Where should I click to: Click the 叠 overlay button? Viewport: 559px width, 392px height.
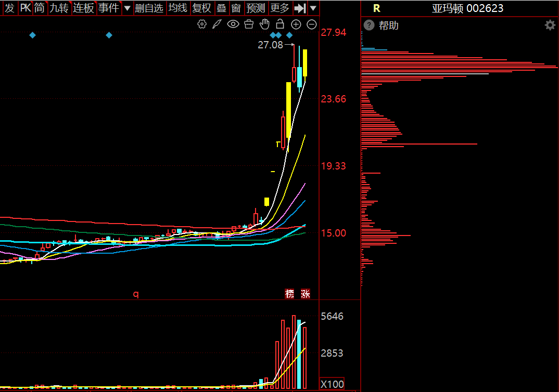pos(221,8)
